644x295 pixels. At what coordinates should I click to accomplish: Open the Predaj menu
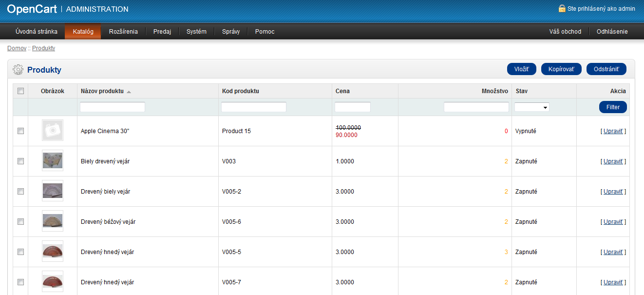[162, 32]
